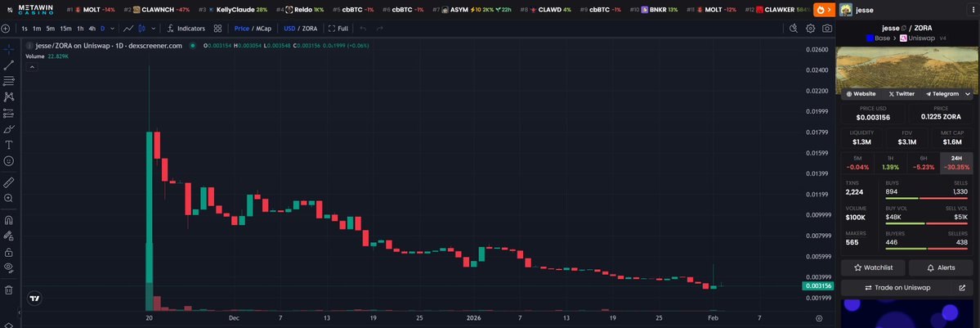Select the text annotation tool
The height and width of the screenshot is (328, 980).
click(9, 145)
